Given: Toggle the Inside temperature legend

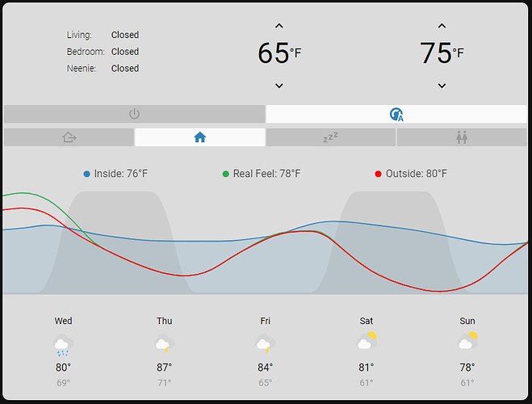Looking at the screenshot, I should click(x=115, y=174).
